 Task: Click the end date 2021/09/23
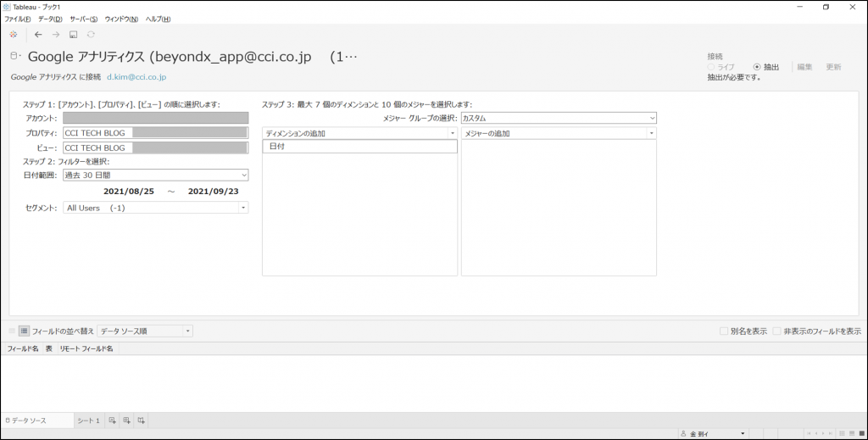click(213, 192)
